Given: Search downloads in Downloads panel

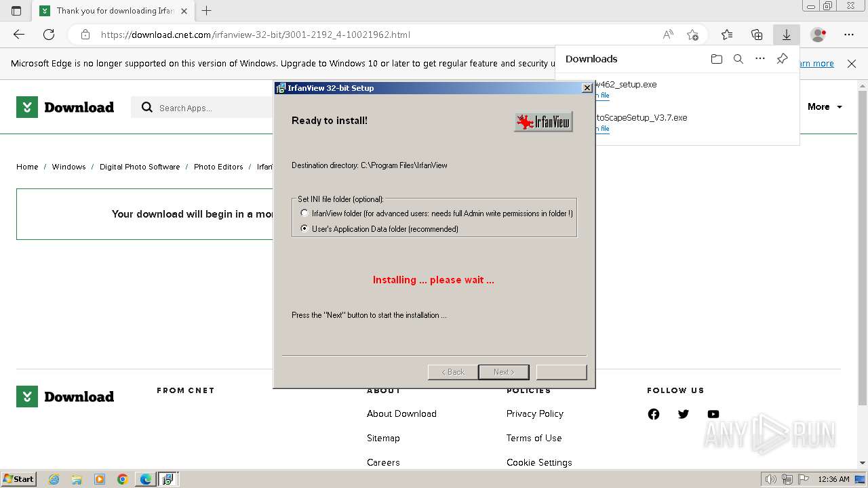Looking at the screenshot, I should (738, 59).
